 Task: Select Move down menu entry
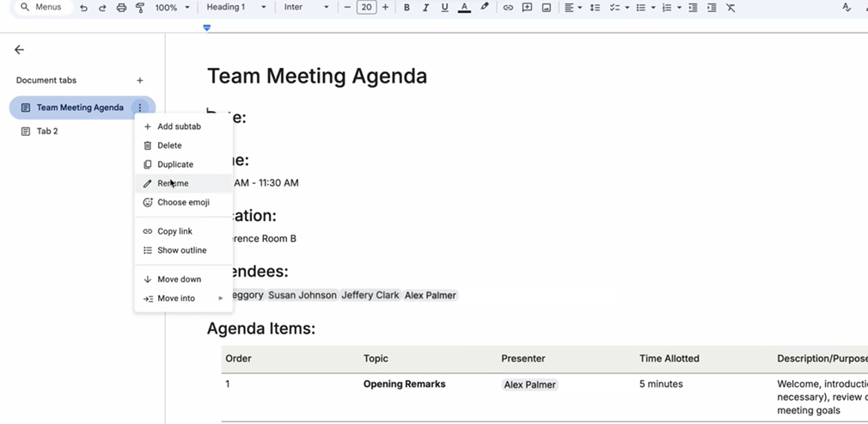tap(183, 280)
